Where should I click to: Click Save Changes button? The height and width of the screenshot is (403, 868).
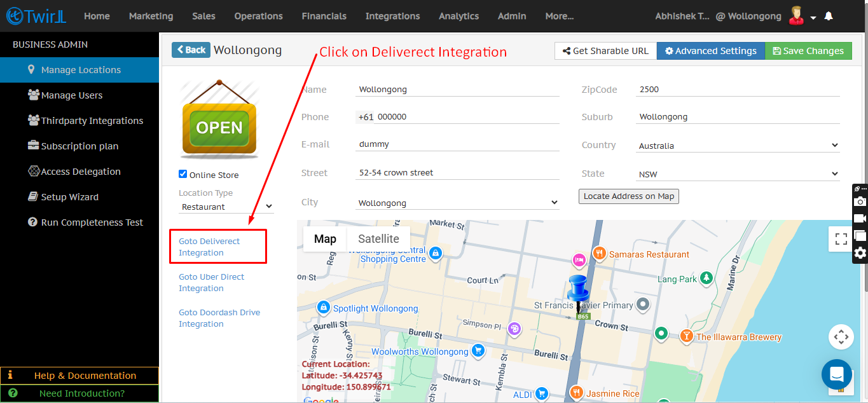point(808,51)
